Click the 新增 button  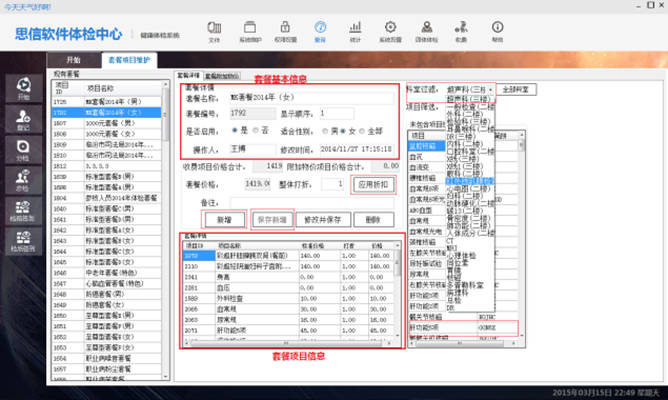point(225,220)
